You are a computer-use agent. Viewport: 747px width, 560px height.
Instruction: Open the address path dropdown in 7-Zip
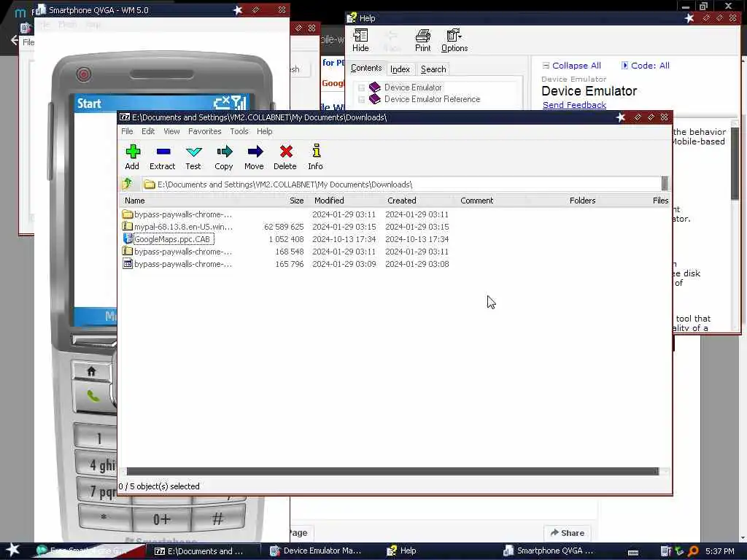pyautogui.click(x=665, y=184)
